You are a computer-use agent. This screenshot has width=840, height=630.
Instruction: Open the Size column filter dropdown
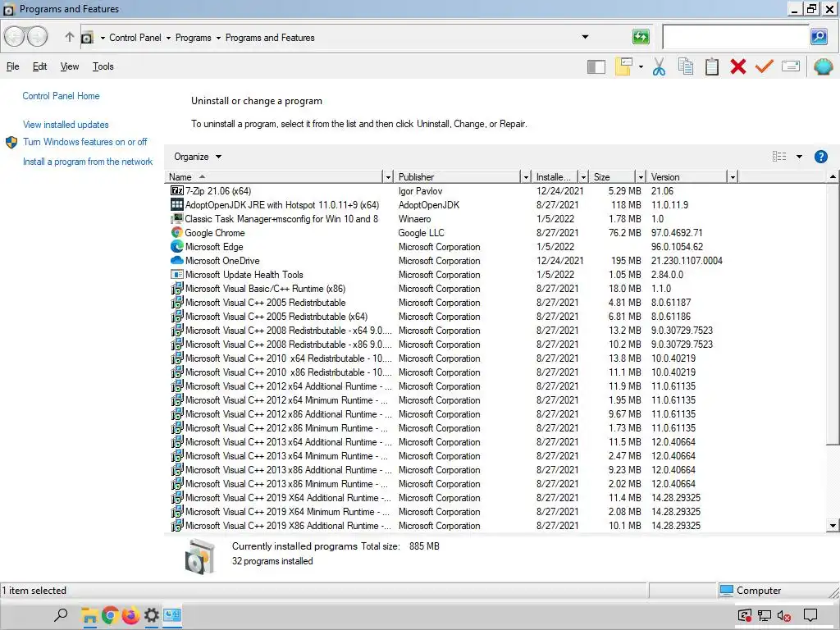click(x=640, y=177)
